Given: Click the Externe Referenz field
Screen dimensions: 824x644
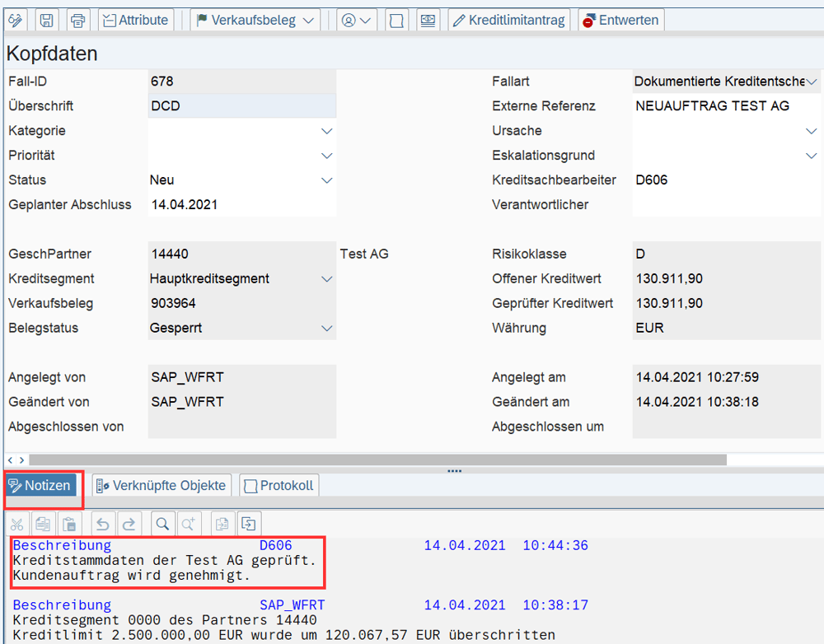Looking at the screenshot, I should 726,106.
